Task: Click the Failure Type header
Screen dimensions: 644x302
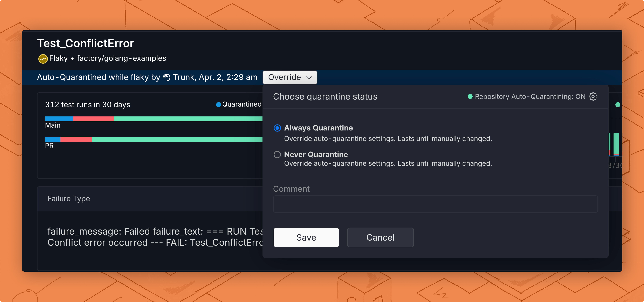Action: (x=69, y=199)
